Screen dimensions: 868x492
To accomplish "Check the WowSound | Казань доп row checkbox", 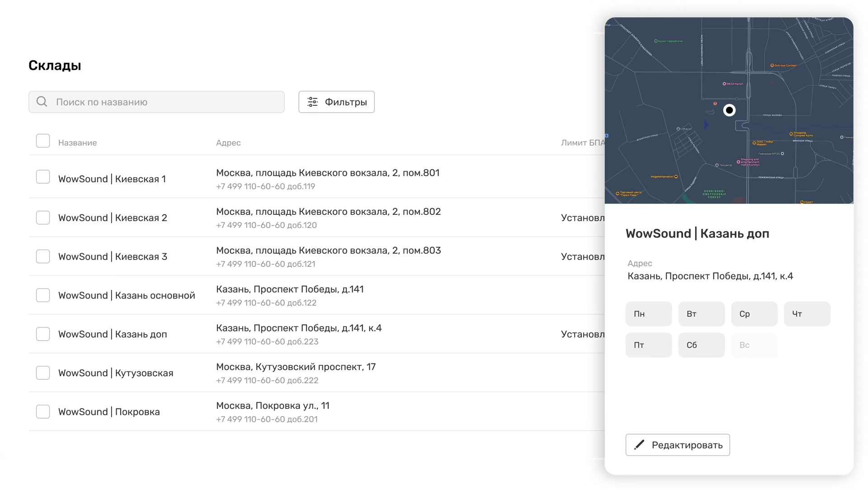I will (43, 334).
